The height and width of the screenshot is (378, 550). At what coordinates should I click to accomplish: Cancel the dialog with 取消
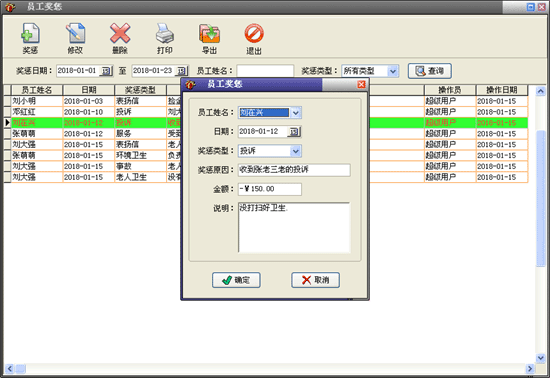315,280
